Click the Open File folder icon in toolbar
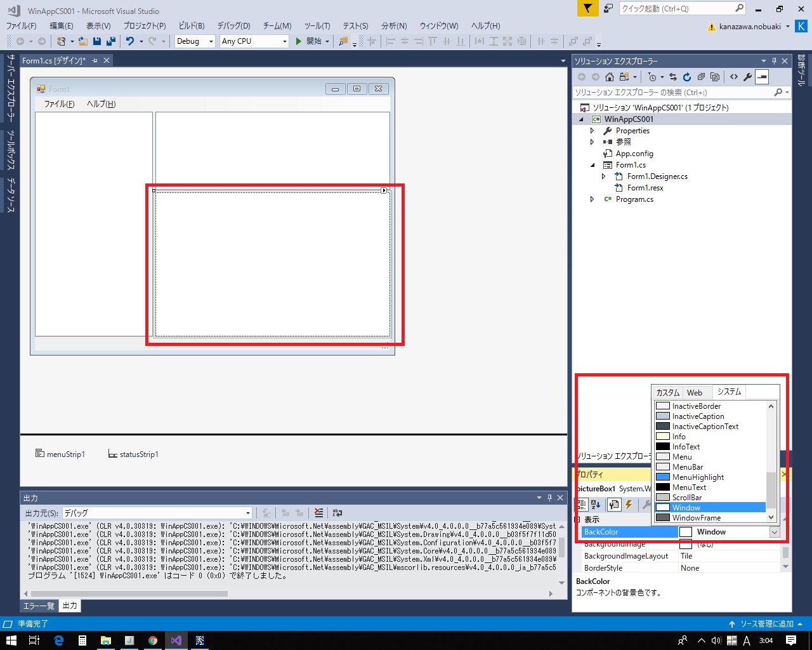 point(83,41)
